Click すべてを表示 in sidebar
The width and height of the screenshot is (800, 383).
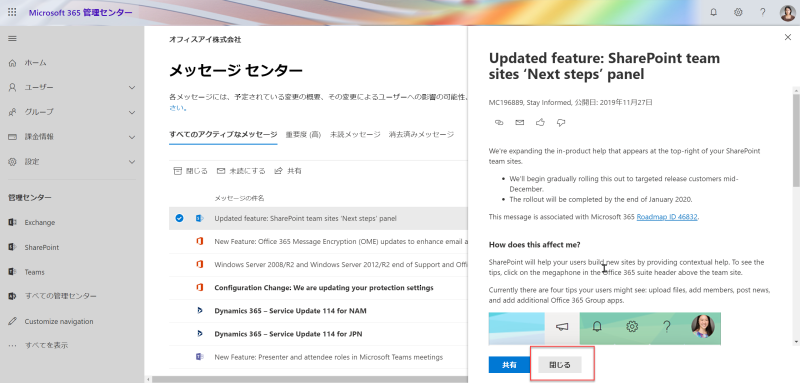point(46,345)
